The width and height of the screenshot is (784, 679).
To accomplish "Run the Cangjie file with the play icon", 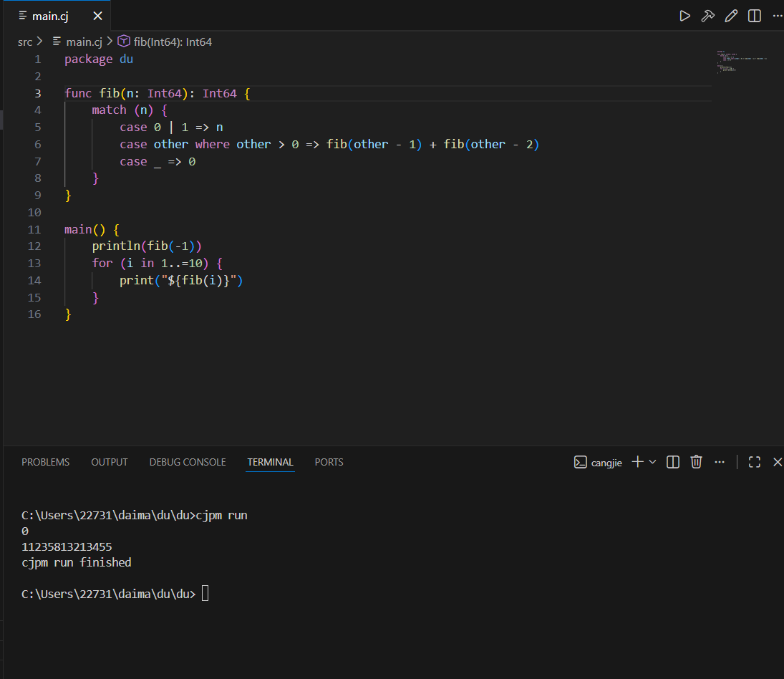I will [684, 16].
